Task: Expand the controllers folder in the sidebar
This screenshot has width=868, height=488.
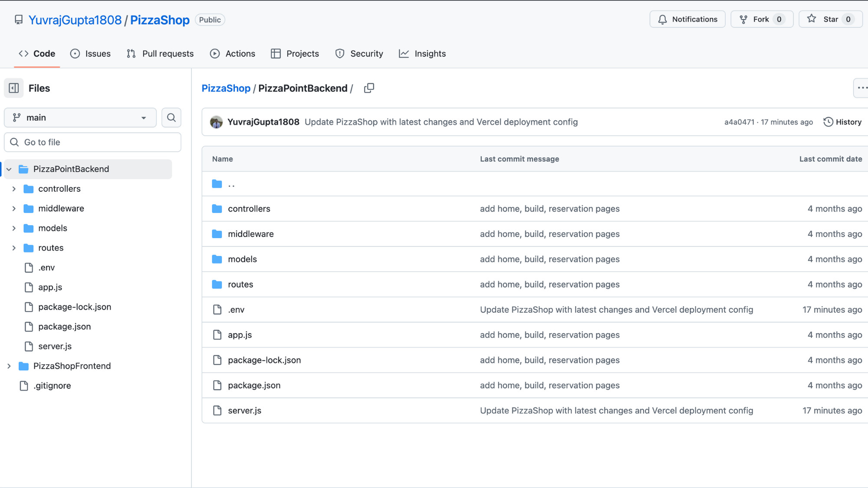Action: click(14, 189)
